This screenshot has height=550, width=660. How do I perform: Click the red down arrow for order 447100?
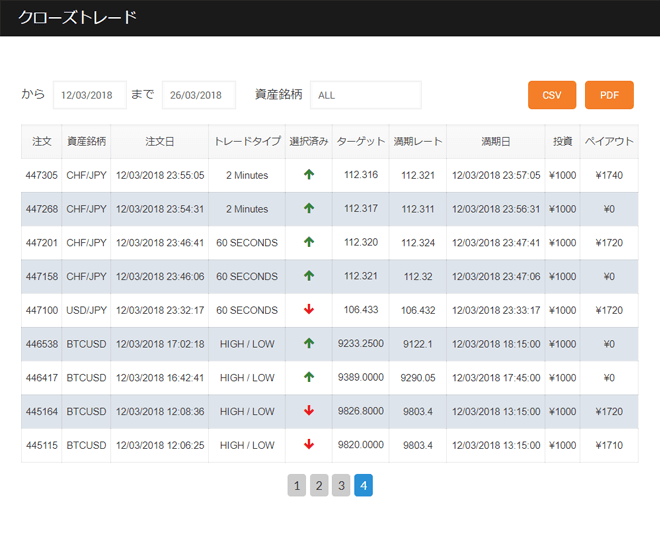pos(309,309)
